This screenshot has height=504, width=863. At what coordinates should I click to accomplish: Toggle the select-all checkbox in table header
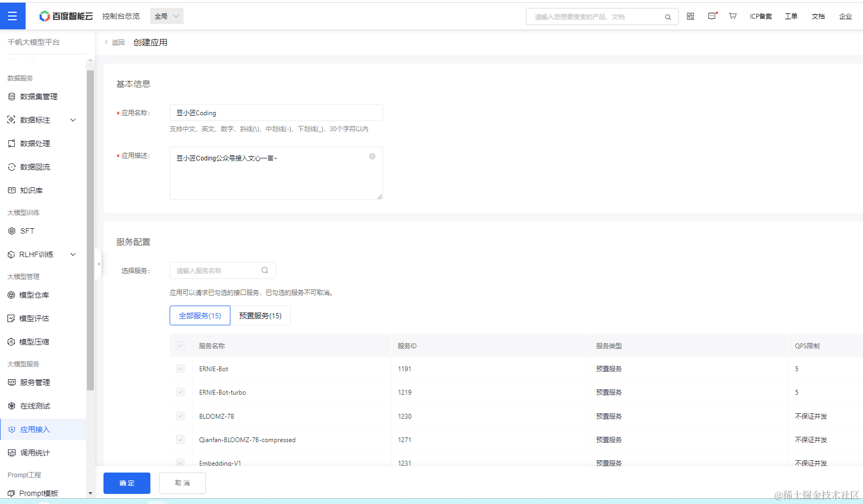(180, 346)
